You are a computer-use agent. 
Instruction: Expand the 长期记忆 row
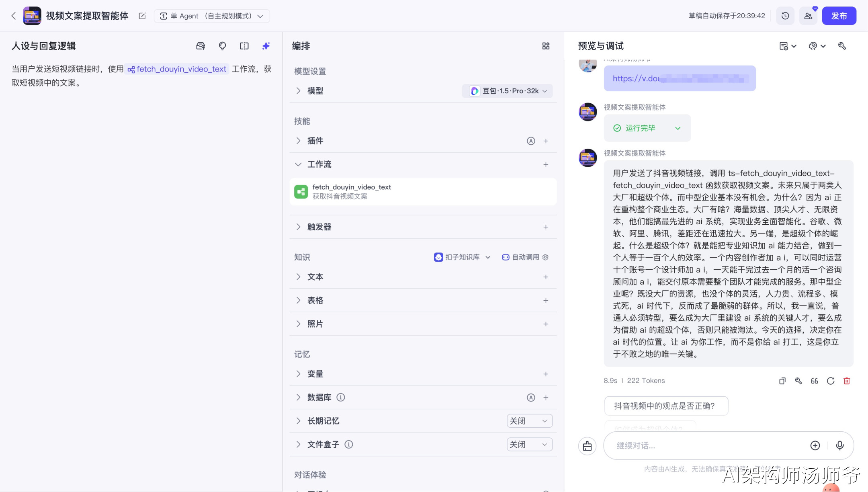tap(298, 421)
